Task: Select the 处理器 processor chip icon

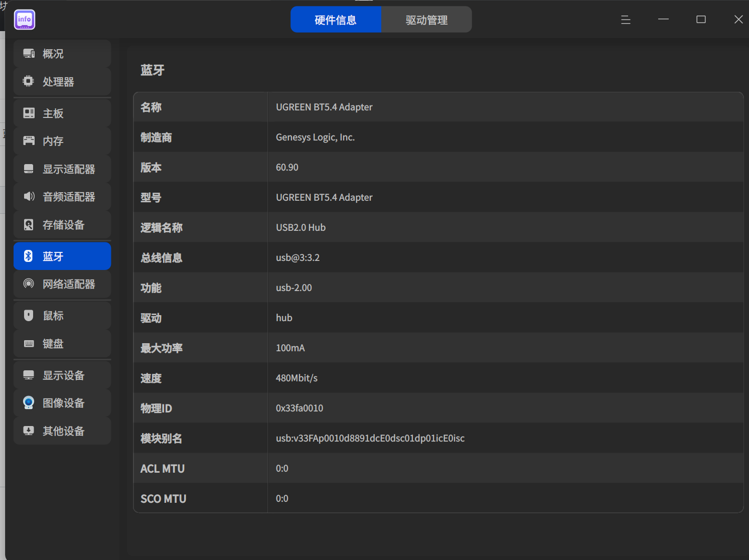Action: click(x=29, y=81)
